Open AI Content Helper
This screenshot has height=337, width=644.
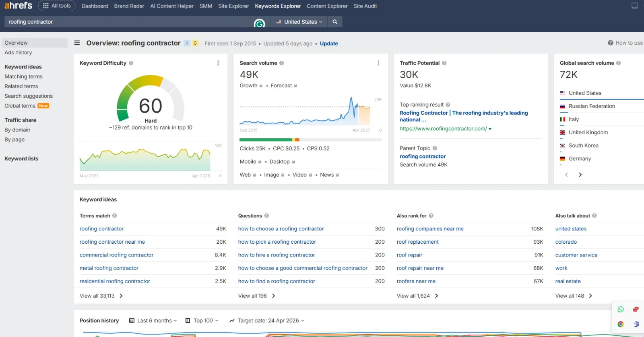pos(172,6)
